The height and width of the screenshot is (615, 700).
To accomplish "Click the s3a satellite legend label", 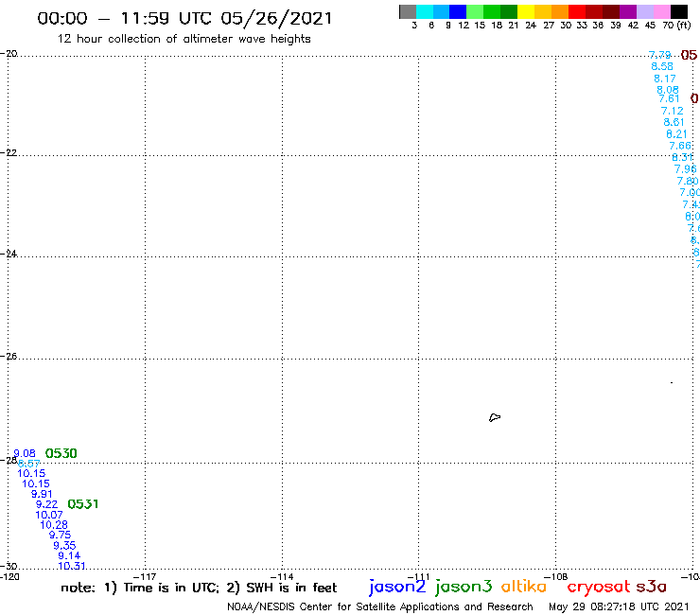I will click(x=652, y=587).
